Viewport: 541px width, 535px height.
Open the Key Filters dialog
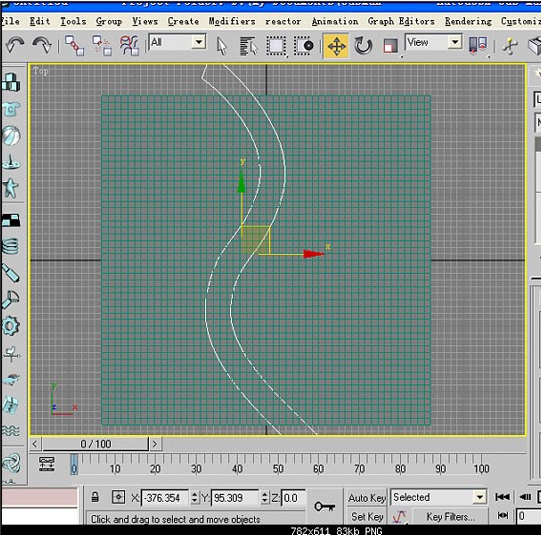pos(450,517)
